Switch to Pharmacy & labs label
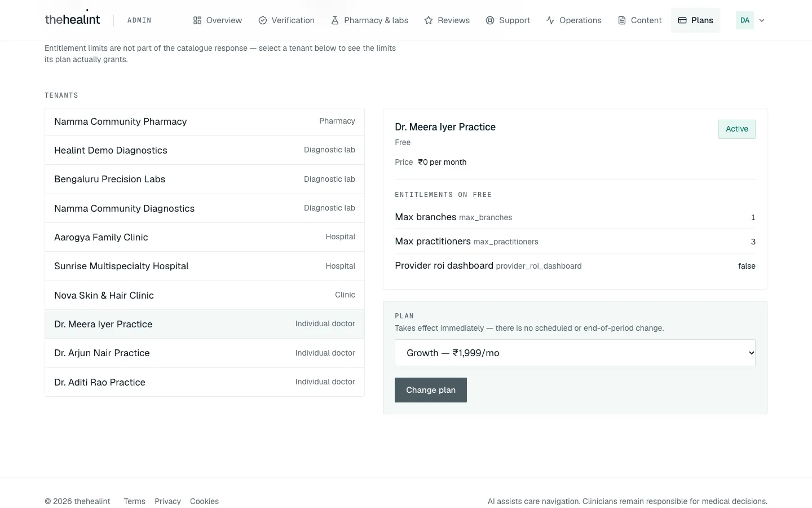Image resolution: width=812 pixels, height=508 pixels. pyautogui.click(x=376, y=20)
